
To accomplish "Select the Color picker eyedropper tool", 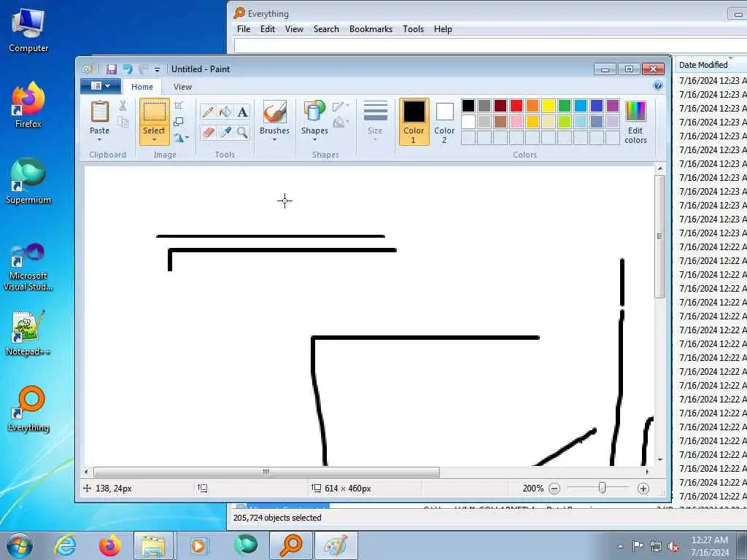I will [x=225, y=132].
